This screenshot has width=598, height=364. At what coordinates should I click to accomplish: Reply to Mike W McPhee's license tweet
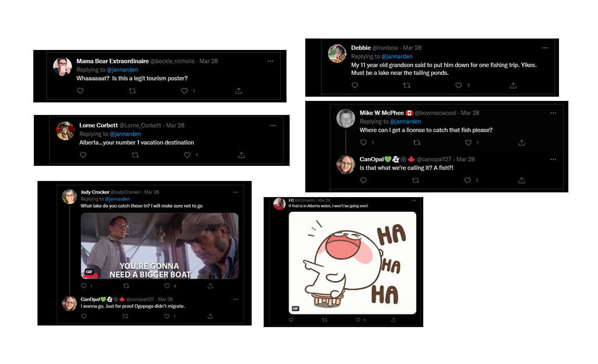(363, 142)
